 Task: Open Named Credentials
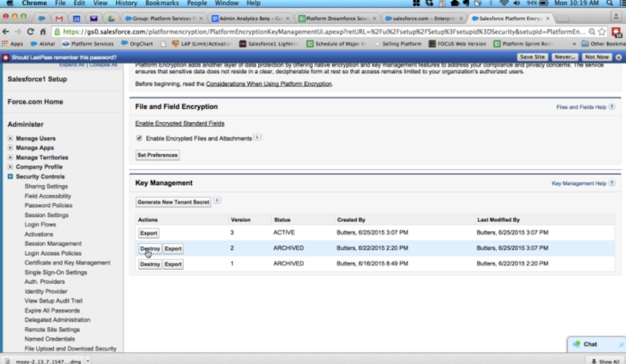point(50,339)
